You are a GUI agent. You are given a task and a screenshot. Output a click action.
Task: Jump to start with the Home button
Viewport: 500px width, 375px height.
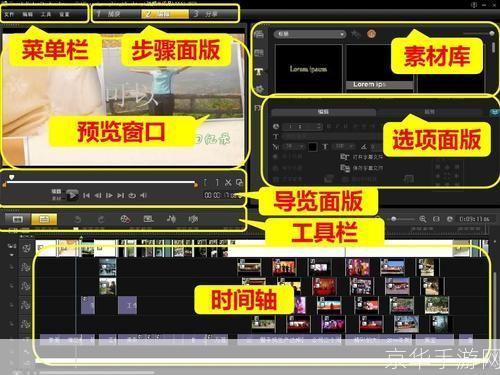pyautogui.click(x=86, y=195)
